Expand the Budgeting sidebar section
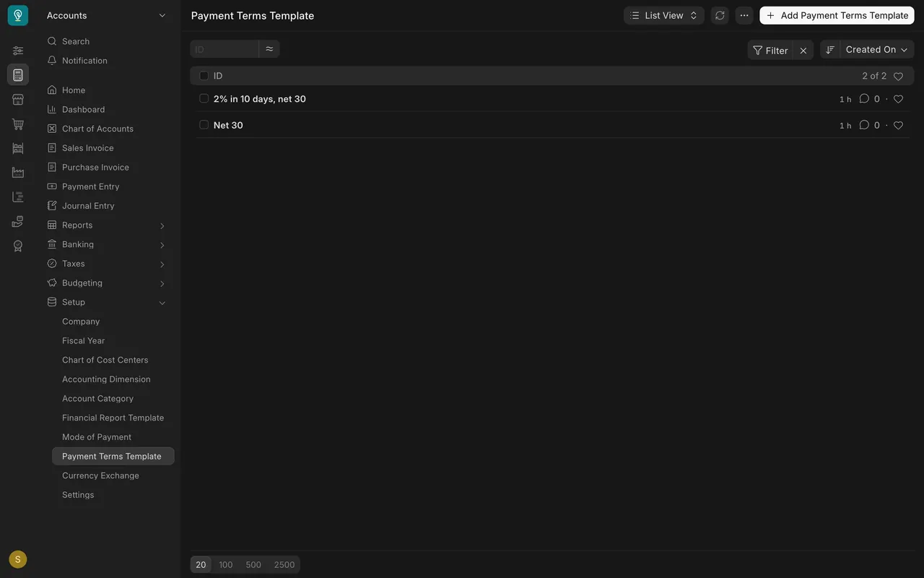This screenshot has width=924, height=578. coord(107,283)
